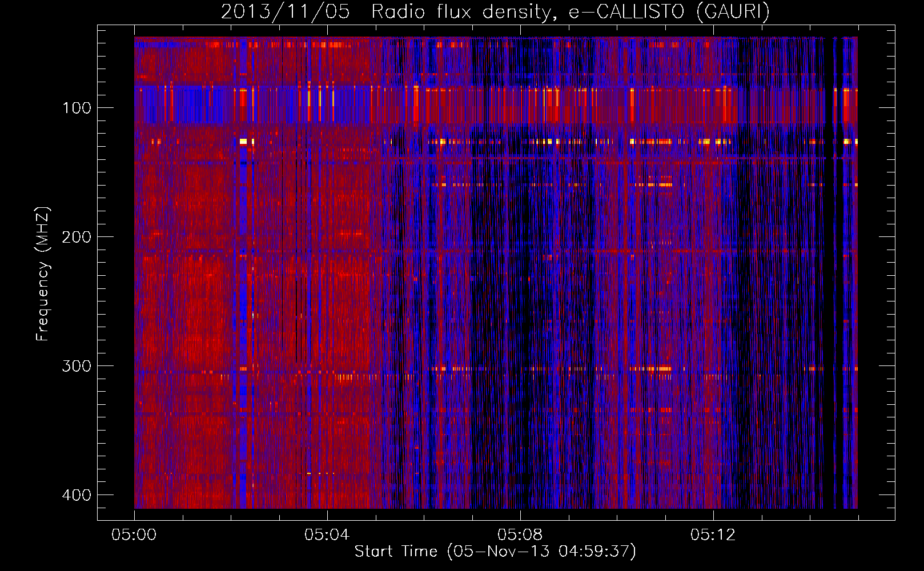Click the 05:00 time tick label
This screenshot has height=571, width=924.
coord(134,535)
